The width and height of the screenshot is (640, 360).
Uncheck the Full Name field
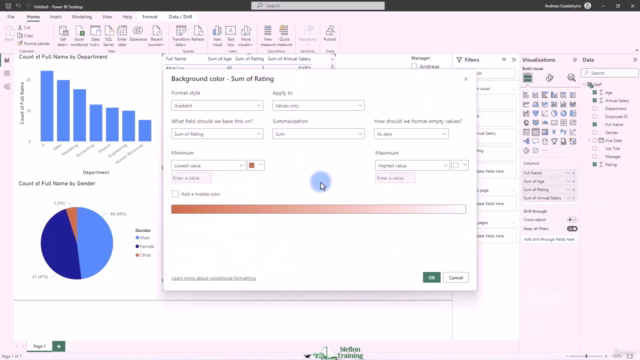point(595,124)
